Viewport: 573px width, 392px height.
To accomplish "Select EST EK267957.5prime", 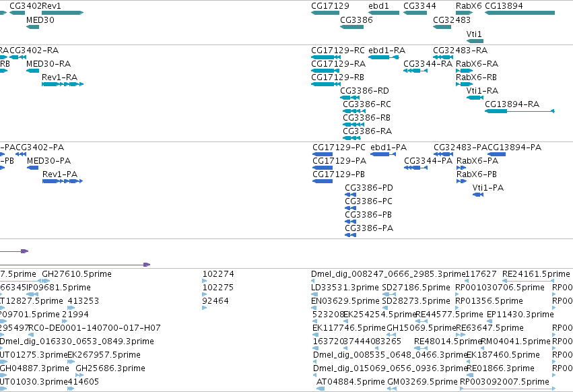I will [104, 356].
